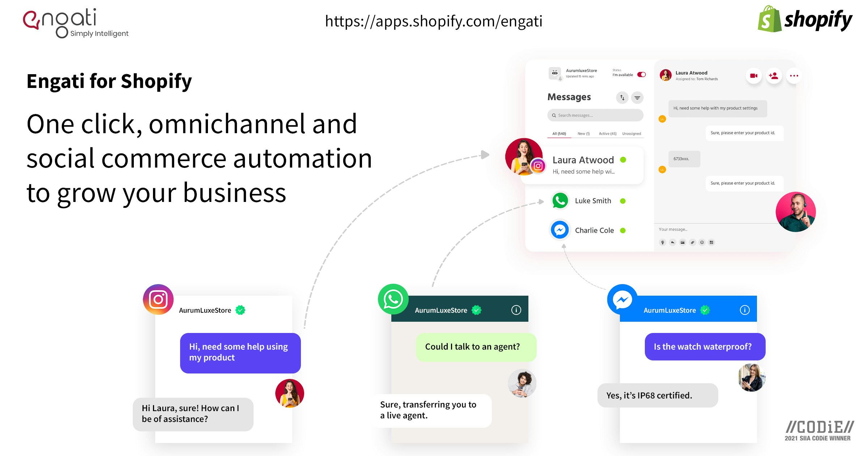
Task: Open the messages filter icon
Action: click(x=637, y=97)
